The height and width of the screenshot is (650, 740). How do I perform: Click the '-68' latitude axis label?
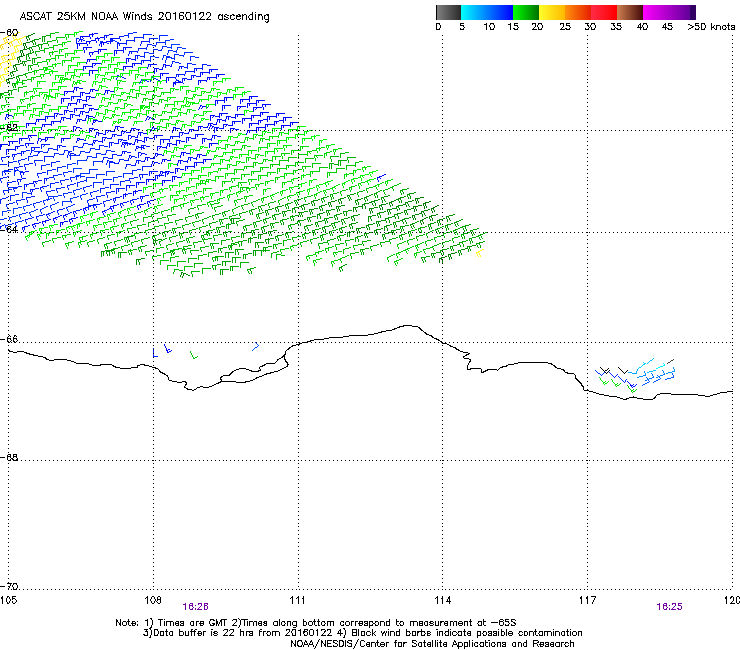(9, 457)
